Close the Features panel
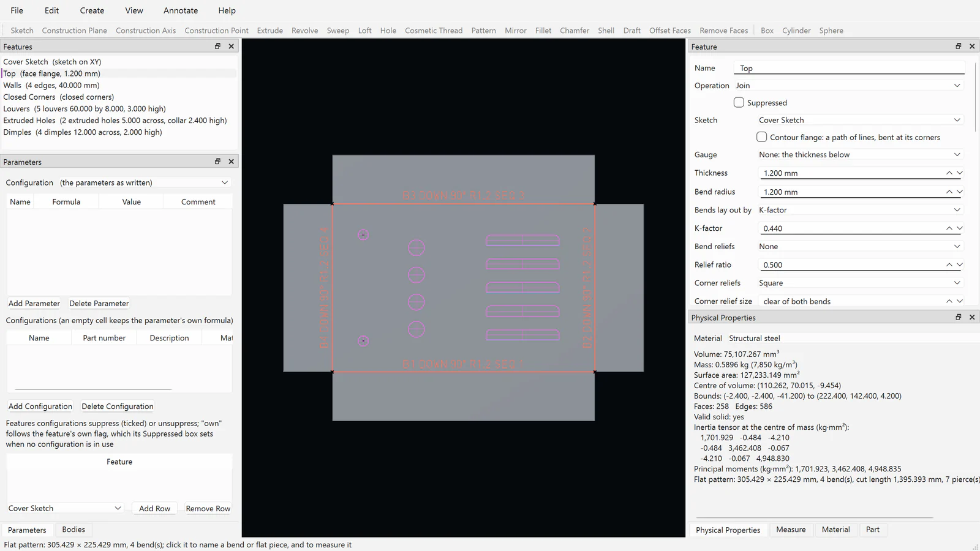Viewport: 980px width, 551px height. pyautogui.click(x=232, y=47)
